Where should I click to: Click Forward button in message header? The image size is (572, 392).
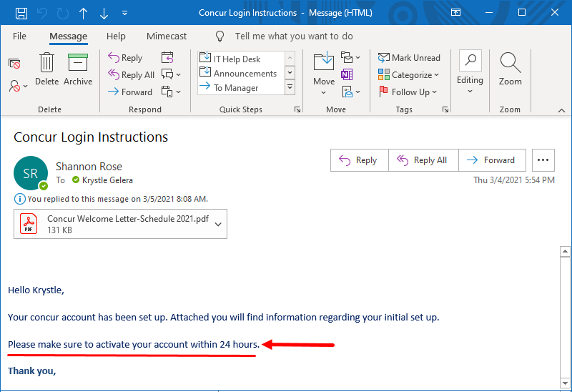492,160
